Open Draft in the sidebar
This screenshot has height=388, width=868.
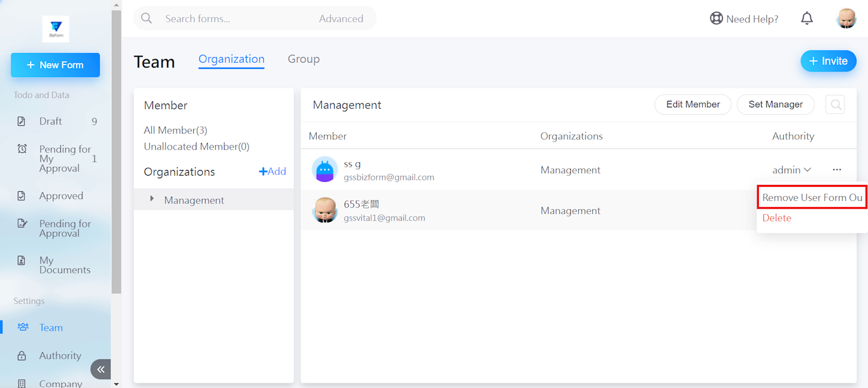50,121
